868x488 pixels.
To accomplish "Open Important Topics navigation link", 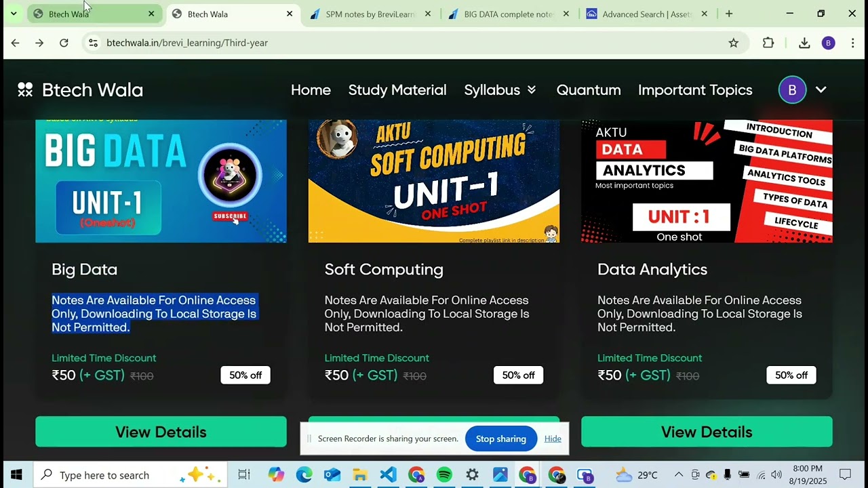I will (x=695, y=90).
